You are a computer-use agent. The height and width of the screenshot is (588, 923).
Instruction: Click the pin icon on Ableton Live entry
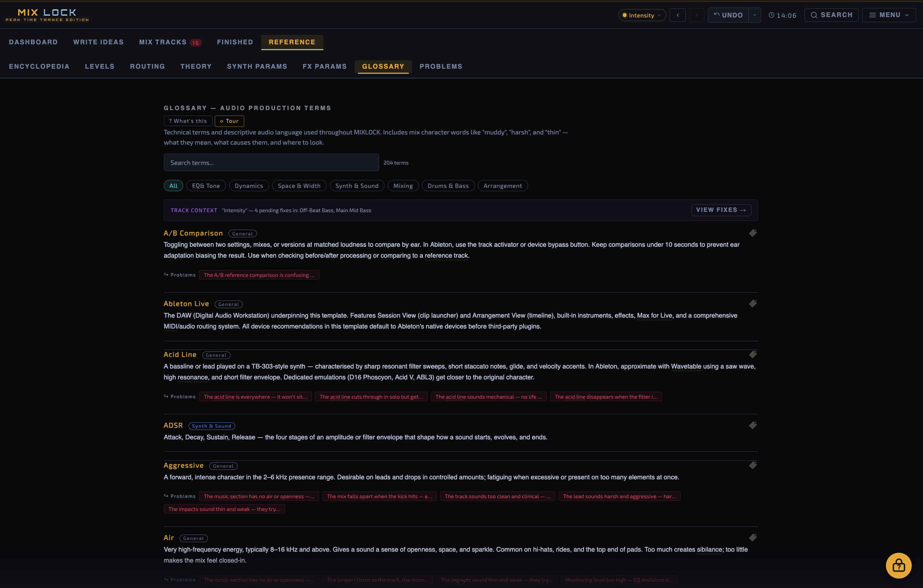(x=753, y=303)
